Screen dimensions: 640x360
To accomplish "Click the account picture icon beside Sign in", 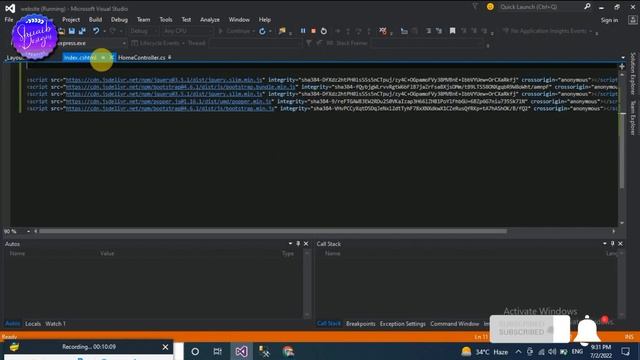I will pos(632,20).
